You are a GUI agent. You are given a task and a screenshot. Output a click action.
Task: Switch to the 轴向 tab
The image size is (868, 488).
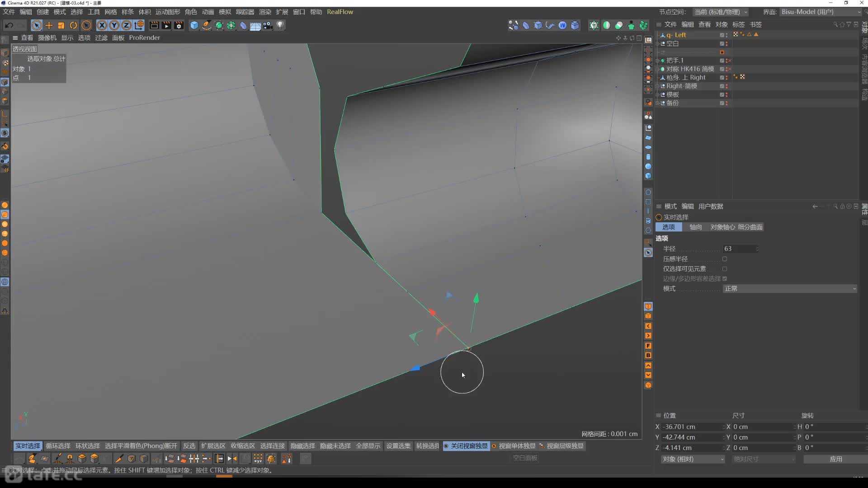(695, 227)
